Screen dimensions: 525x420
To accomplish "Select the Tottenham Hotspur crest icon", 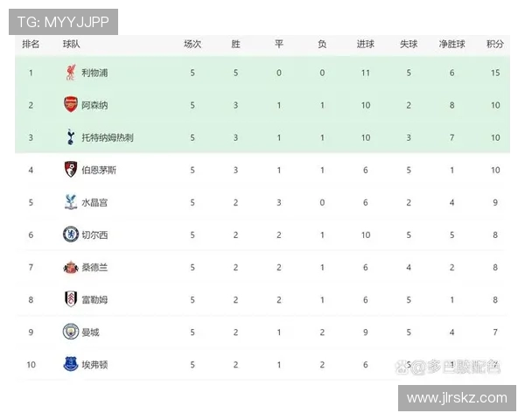I will point(70,137).
